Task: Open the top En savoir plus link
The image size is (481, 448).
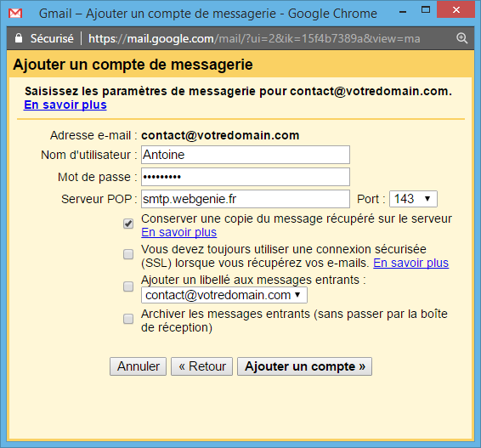Action: [65, 105]
